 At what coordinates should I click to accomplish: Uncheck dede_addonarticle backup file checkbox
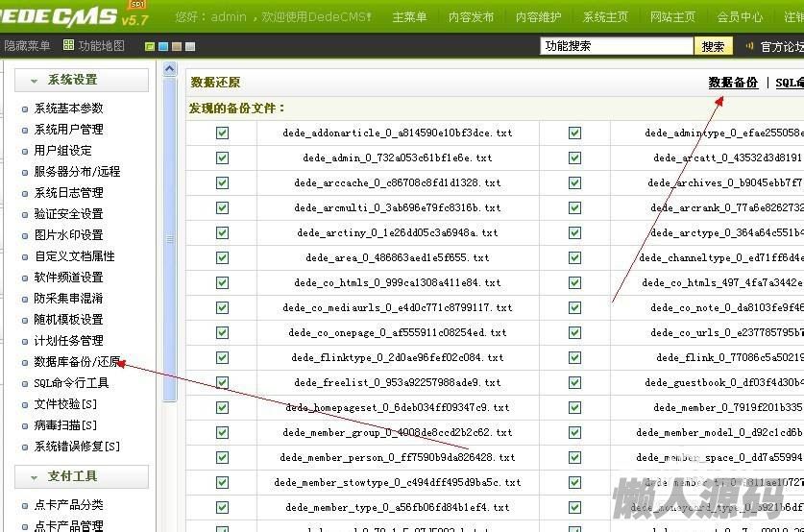(x=222, y=133)
